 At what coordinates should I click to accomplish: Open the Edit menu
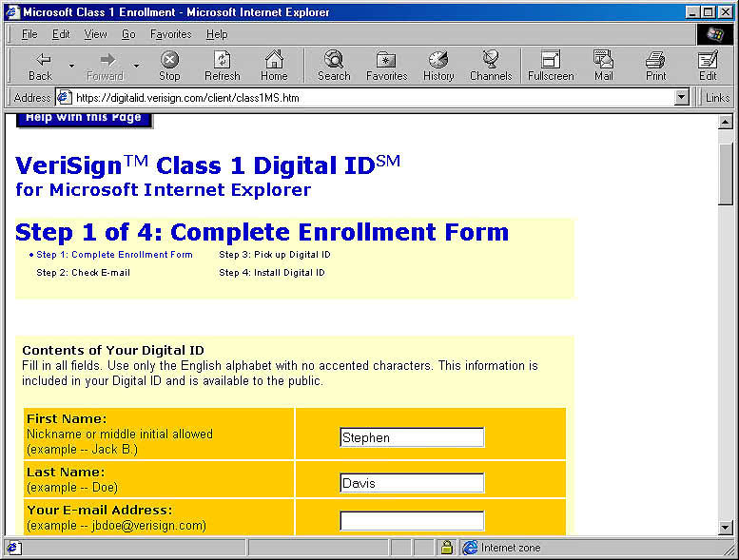point(61,34)
